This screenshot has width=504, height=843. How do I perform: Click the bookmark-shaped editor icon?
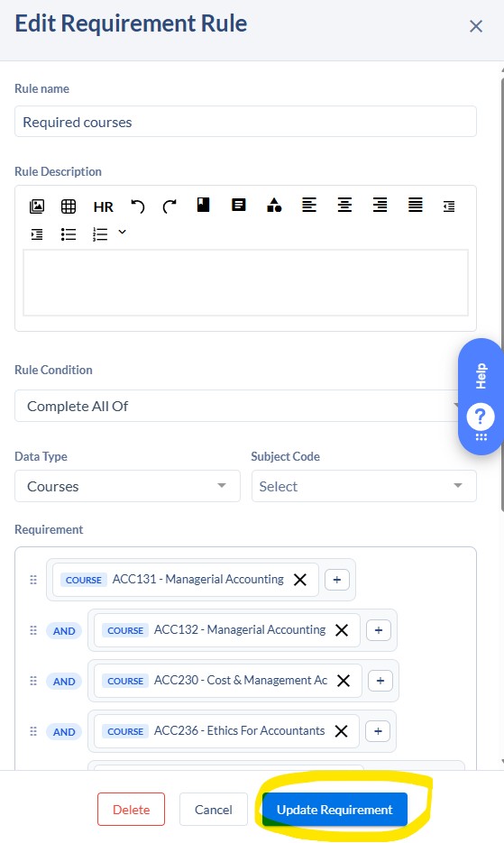(203, 205)
